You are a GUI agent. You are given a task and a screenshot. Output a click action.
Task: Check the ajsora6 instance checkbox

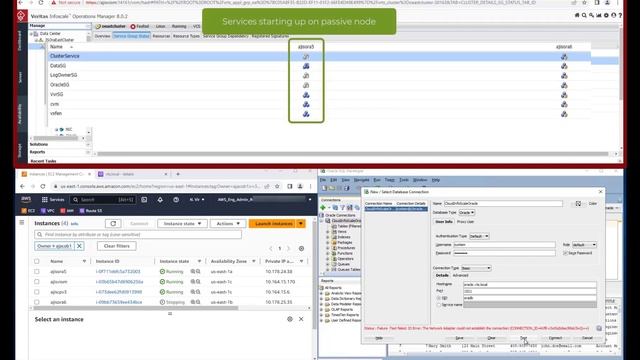tap(37, 302)
